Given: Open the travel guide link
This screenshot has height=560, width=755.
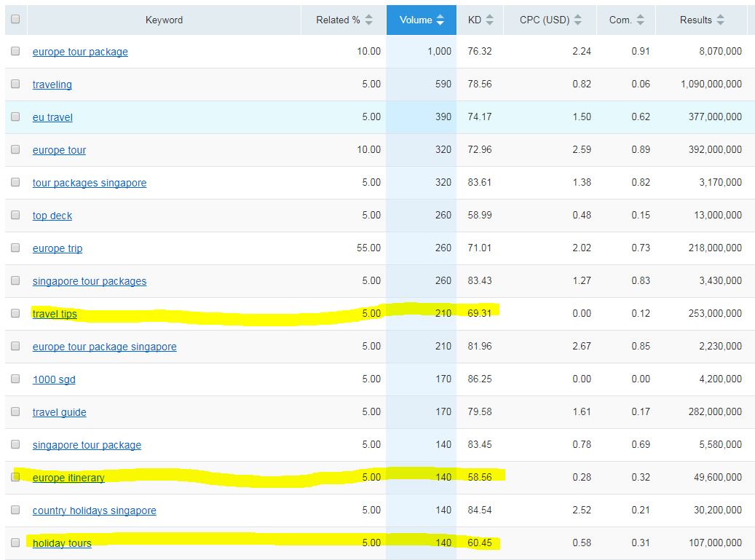Looking at the screenshot, I should point(59,411).
